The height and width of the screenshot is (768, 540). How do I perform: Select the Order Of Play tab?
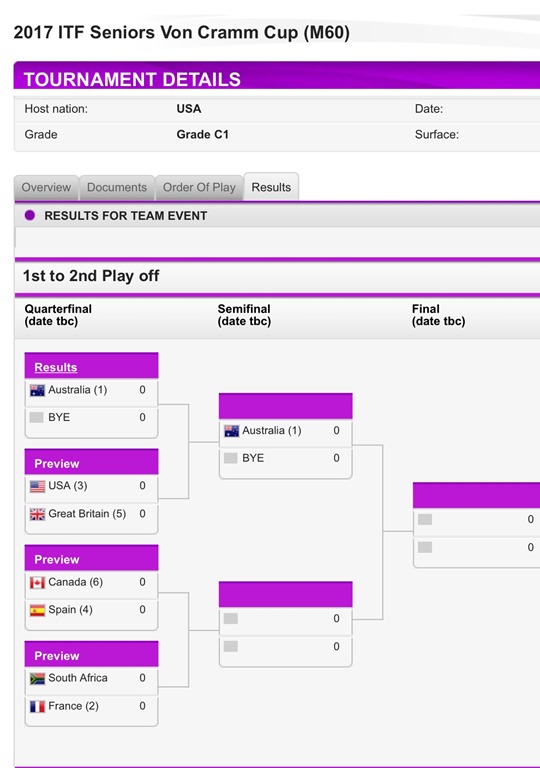[199, 188]
